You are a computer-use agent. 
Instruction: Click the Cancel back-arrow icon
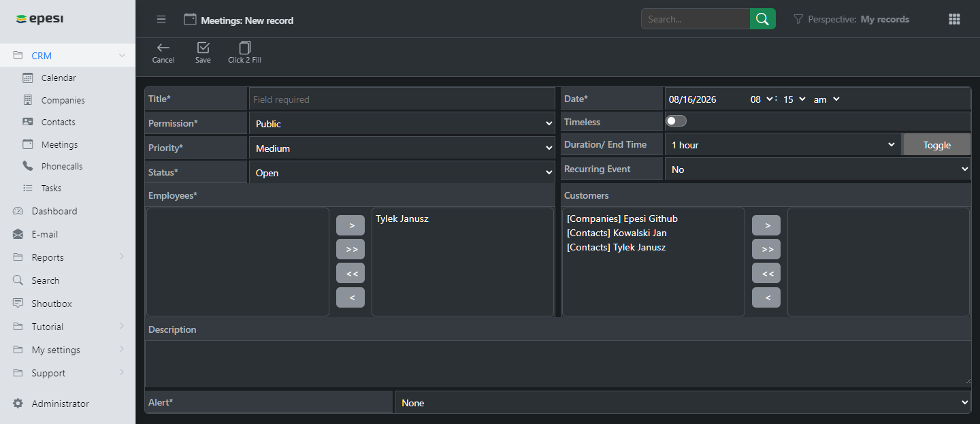tap(163, 48)
